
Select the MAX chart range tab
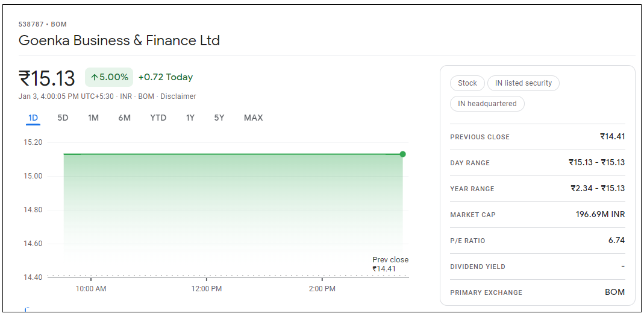253,118
